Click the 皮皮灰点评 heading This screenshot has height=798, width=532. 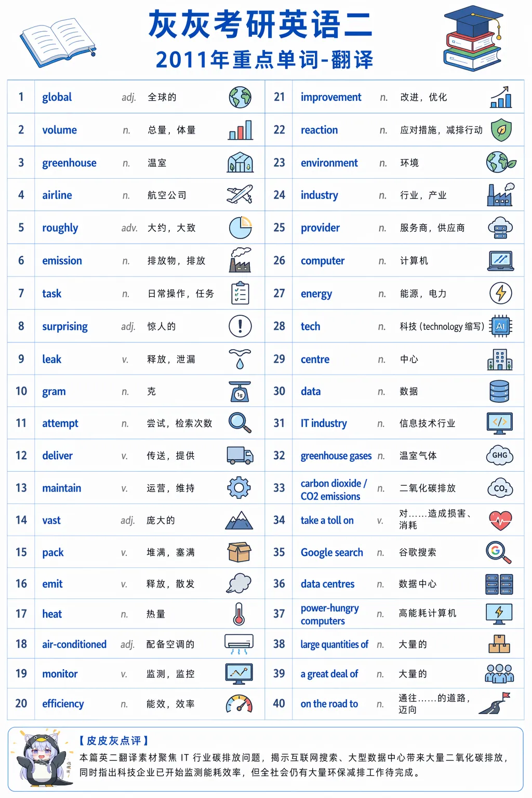tap(114, 740)
